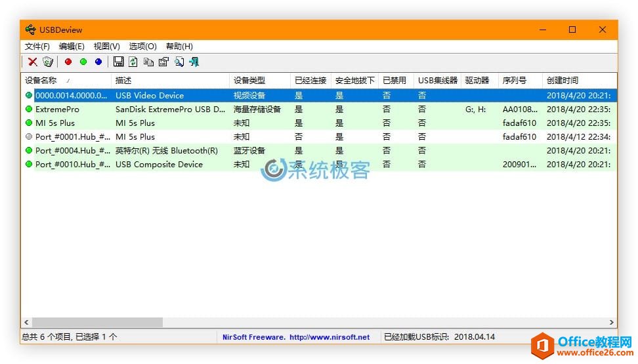Click 英特尔(R) 无线 Bluetooth(R) description
This screenshot has width=638, height=364.
point(167,150)
